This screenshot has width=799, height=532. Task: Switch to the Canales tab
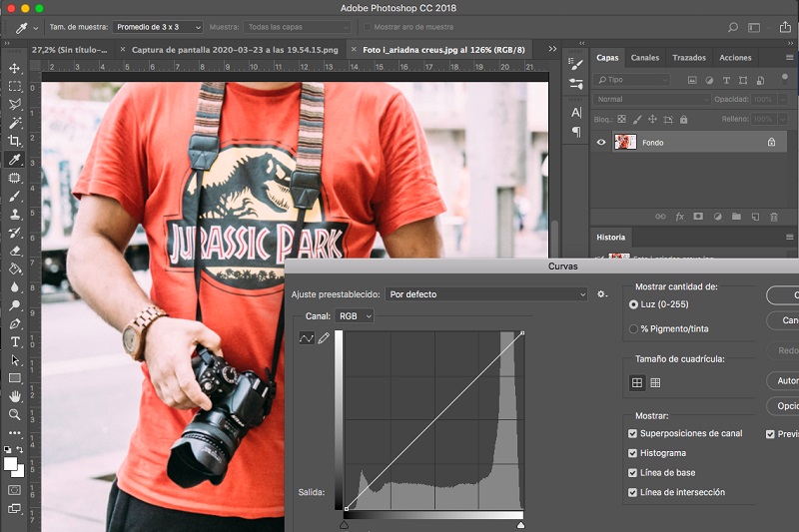(644, 58)
